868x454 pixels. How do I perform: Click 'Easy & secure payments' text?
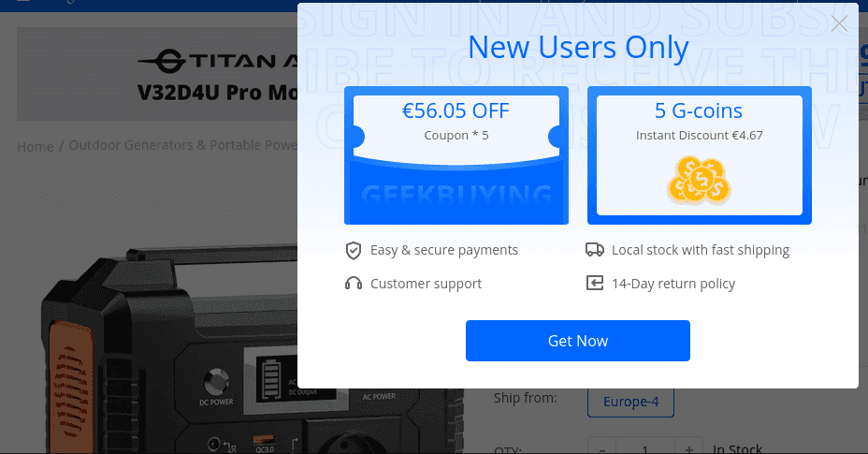coord(444,250)
